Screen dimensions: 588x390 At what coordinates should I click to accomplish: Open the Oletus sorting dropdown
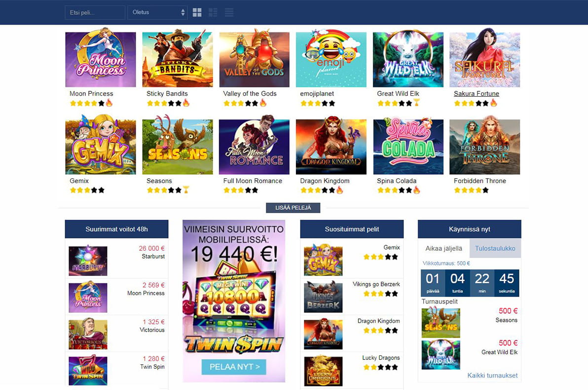157,12
